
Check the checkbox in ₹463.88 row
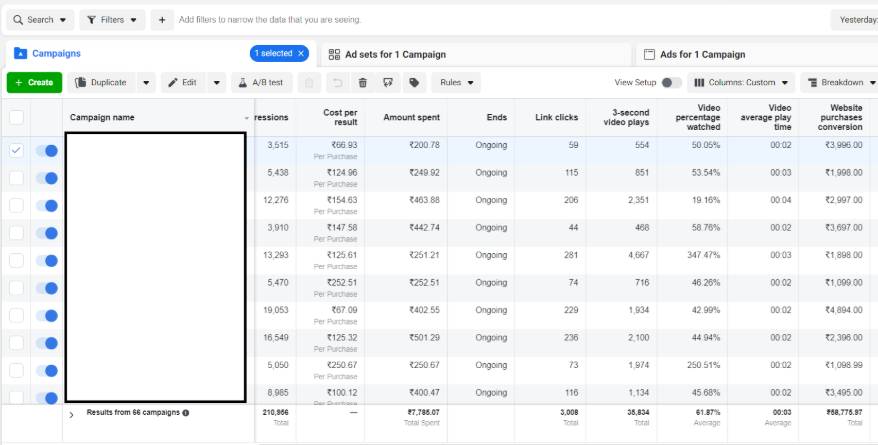pos(17,205)
